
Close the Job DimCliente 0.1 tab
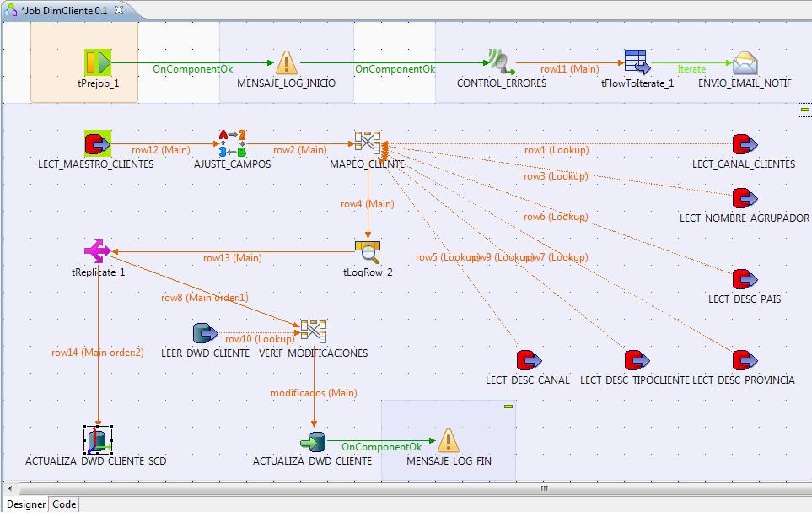(119, 10)
